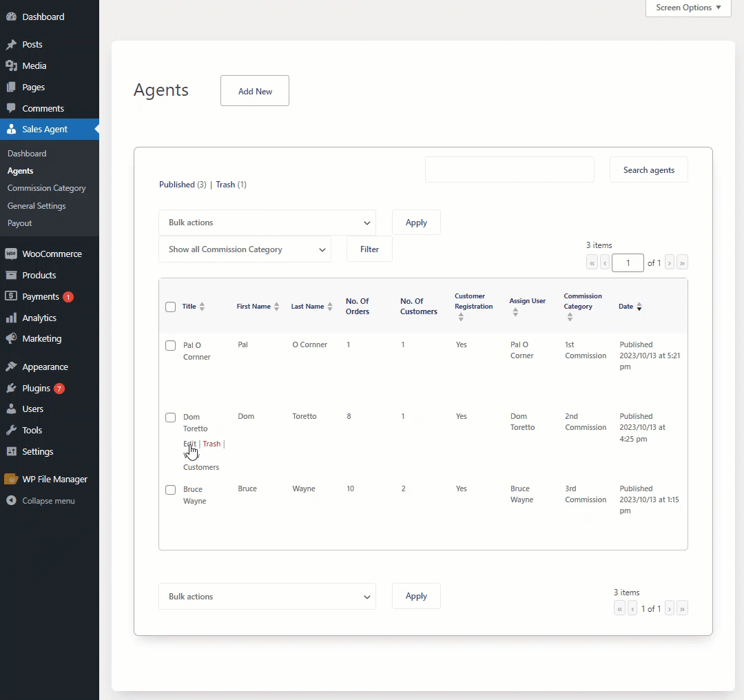Click the 2nd Commission cell text
Viewport: 744px width, 700px height.
586,422
